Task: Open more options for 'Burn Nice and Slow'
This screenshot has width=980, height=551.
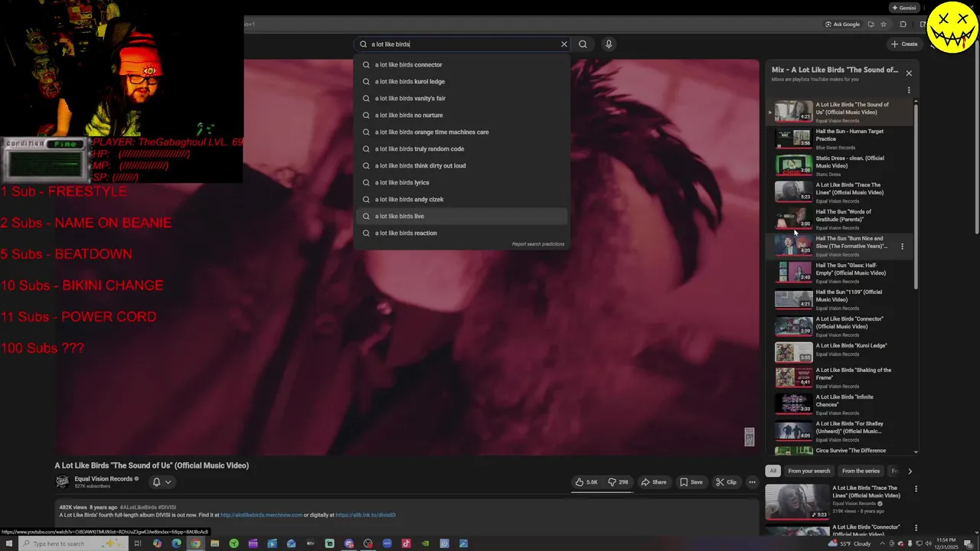Action: (x=902, y=246)
